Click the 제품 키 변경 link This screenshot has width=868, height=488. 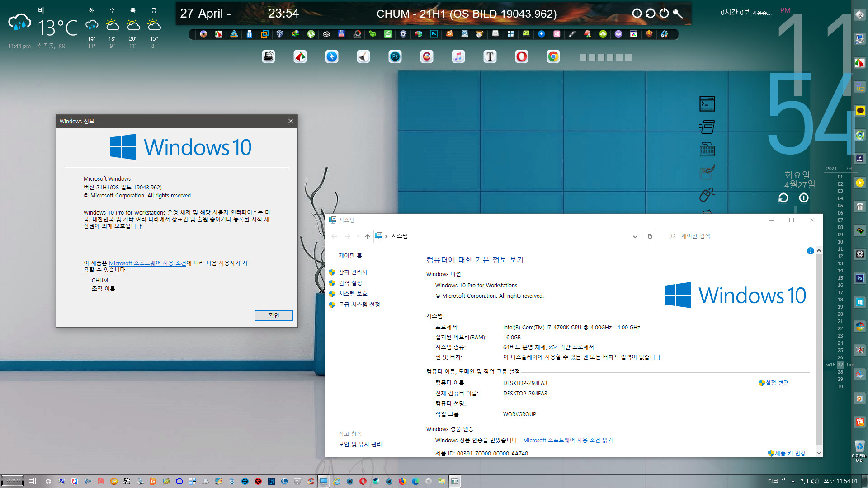point(790,453)
